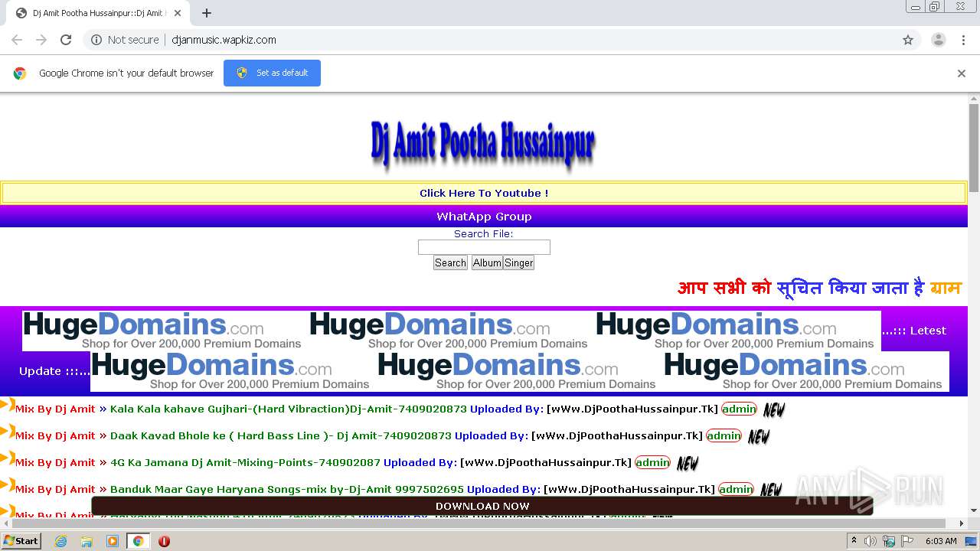Click the Album button
980x551 pixels.
tap(487, 262)
